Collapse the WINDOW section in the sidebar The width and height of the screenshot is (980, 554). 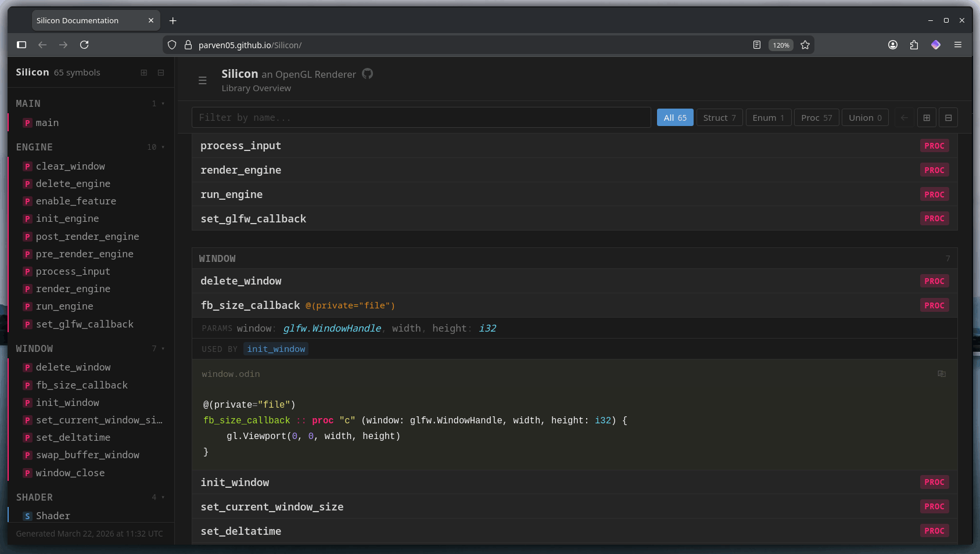pos(163,348)
